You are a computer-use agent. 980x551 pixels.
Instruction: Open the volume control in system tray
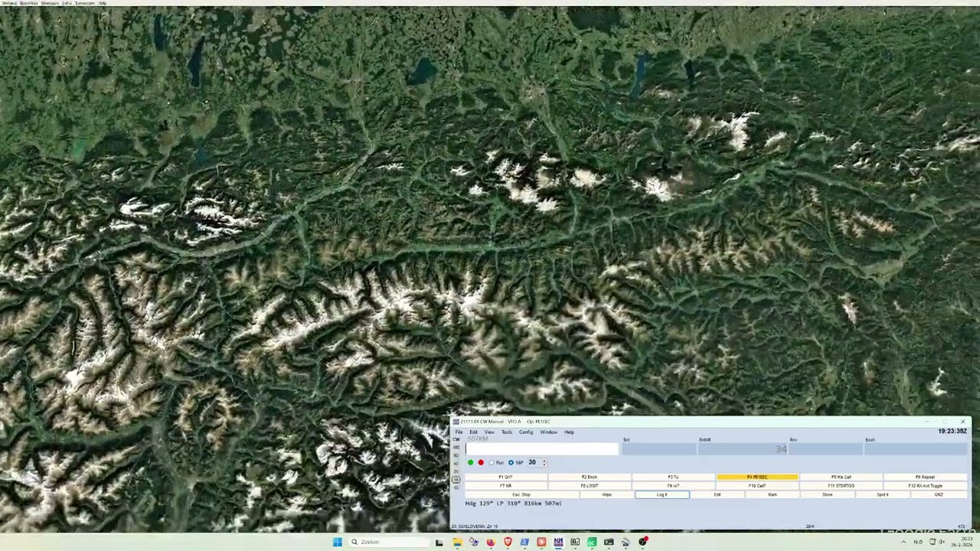[942, 542]
